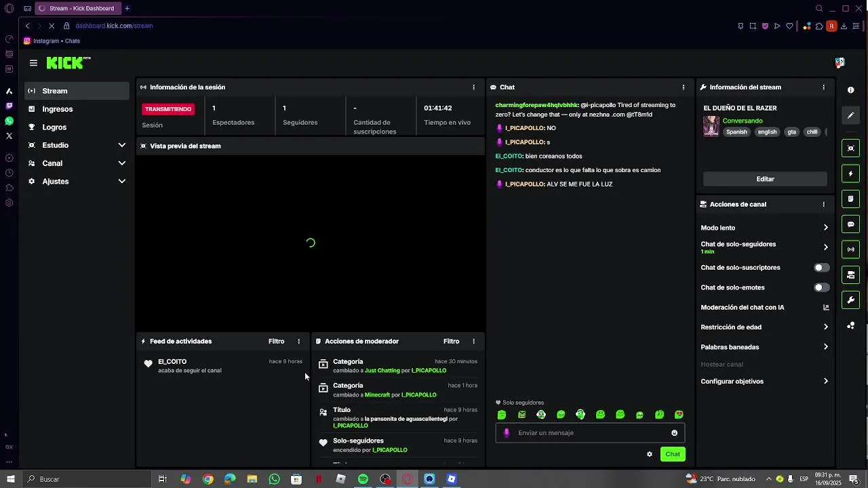
Task: Select the pencil edit icon in right toolbar
Action: [850, 115]
